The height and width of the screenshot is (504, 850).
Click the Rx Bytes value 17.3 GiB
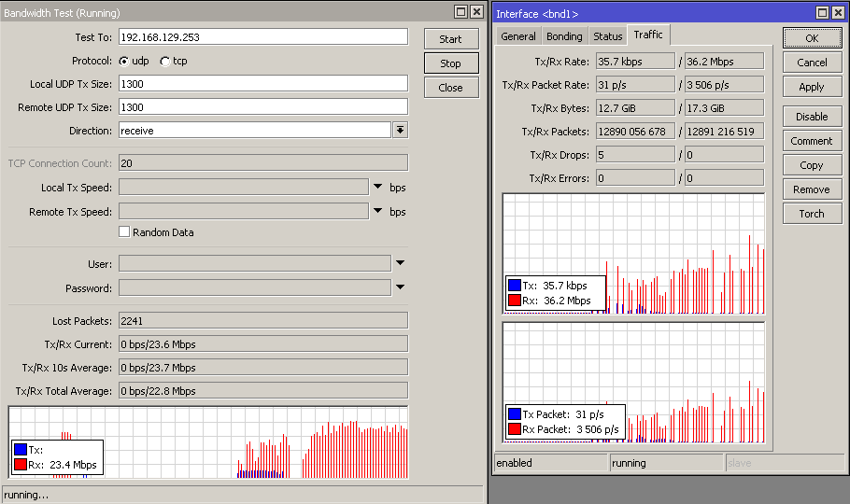point(724,108)
